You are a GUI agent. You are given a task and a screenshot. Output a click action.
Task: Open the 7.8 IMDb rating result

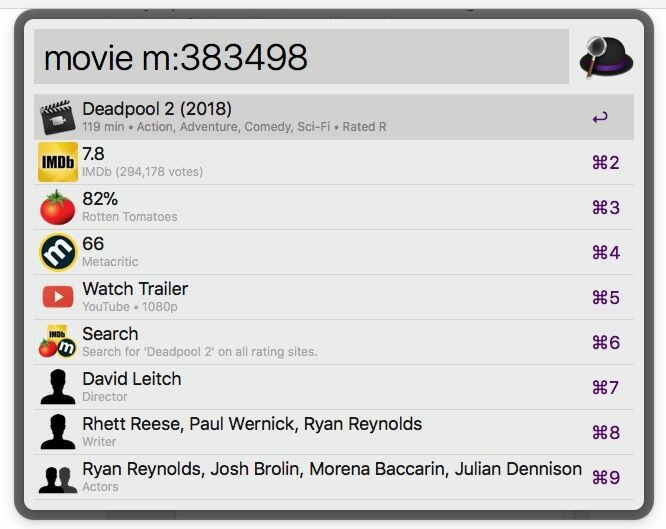(x=333, y=162)
